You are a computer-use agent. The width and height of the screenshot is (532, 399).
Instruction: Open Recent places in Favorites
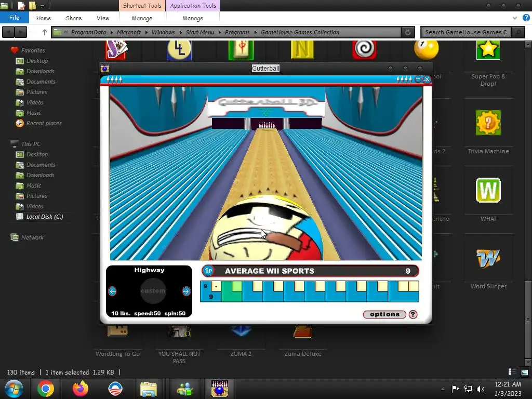click(44, 123)
